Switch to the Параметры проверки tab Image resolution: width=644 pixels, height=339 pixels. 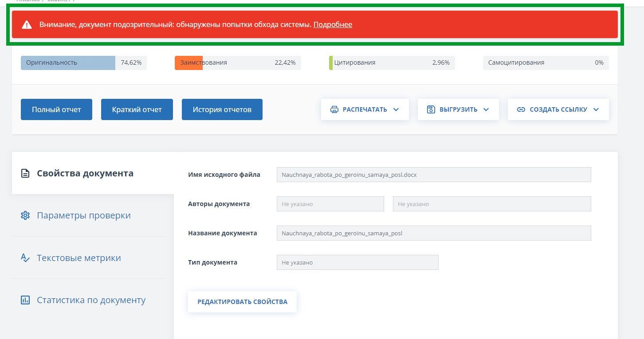[x=83, y=215]
